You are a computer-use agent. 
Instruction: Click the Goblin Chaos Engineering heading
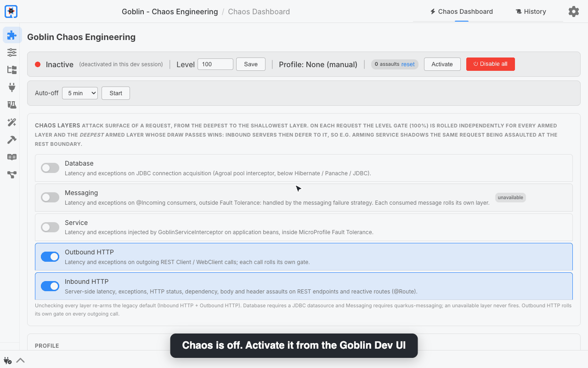tap(81, 37)
